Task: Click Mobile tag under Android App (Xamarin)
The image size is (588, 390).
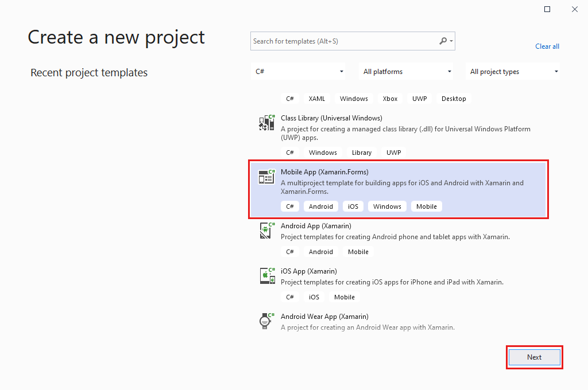Action: pos(358,252)
